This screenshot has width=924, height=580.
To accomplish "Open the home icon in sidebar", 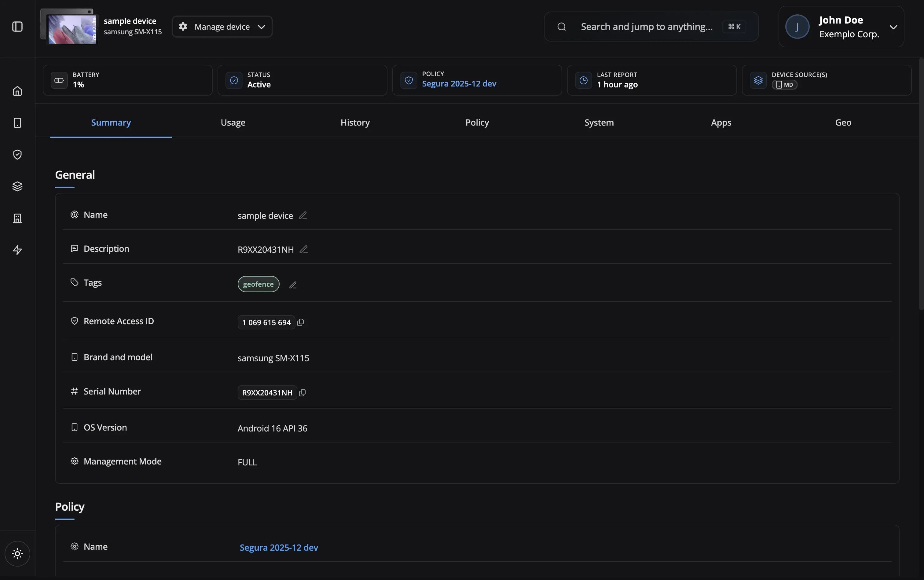I will [x=17, y=91].
